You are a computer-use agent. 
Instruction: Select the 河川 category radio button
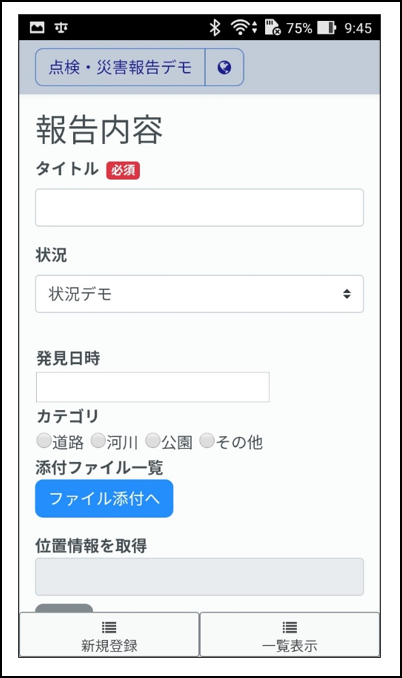coord(98,441)
